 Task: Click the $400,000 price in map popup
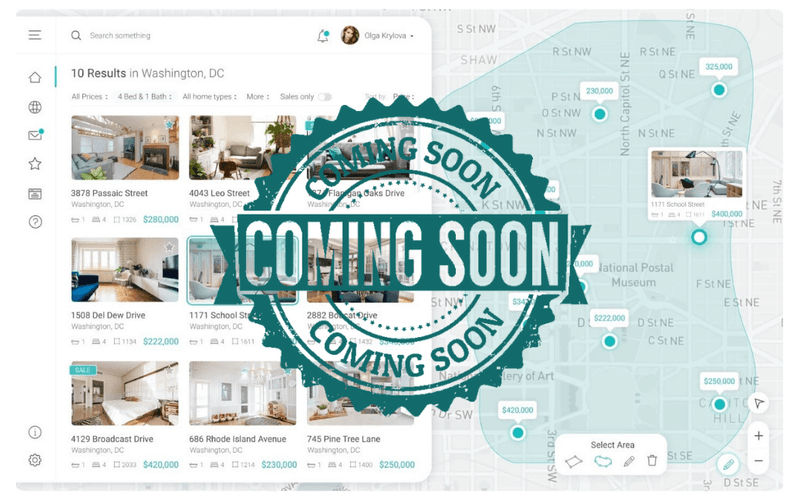(x=727, y=214)
